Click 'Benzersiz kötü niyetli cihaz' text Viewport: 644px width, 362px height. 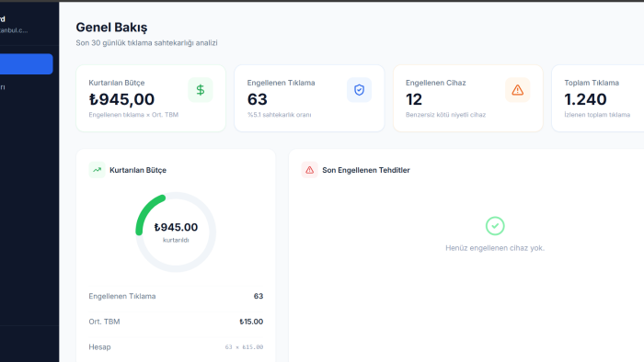click(445, 115)
